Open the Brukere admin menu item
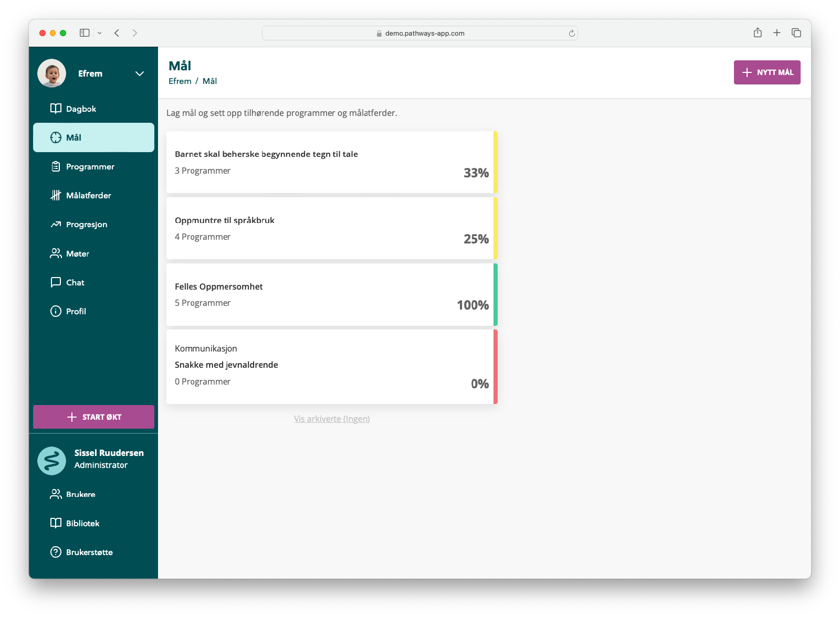The image size is (840, 617). [93, 494]
